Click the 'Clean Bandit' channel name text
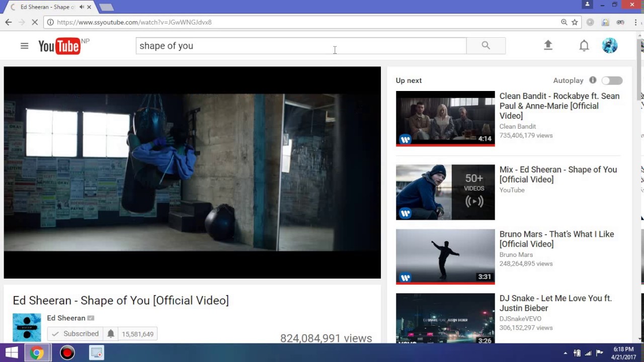Viewport: 644px width, 362px height. 518,127
